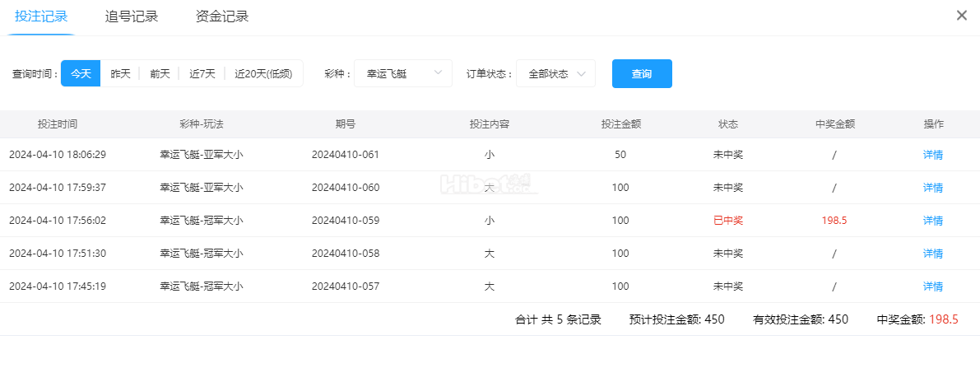Click the timestamp 2024-04-10 17:56:02
This screenshot has width=980, height=368.
(58, 221)
